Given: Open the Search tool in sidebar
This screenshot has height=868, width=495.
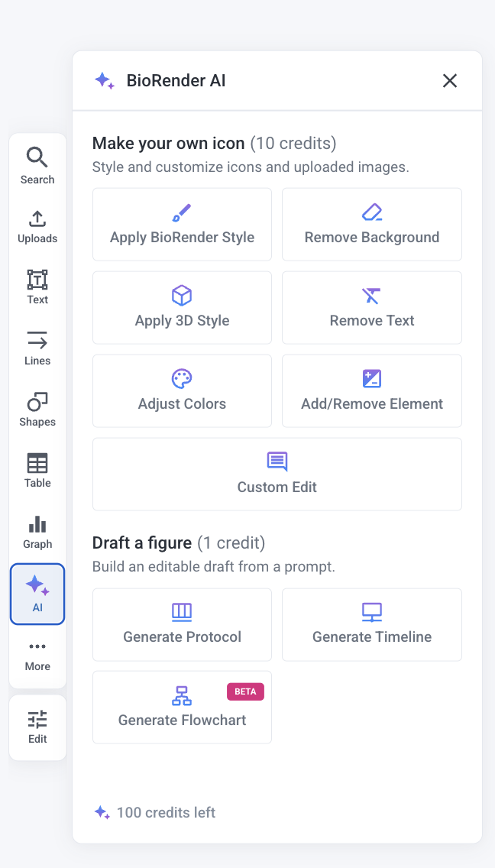Looking at the screenshot, I should [x=37, y=166].
